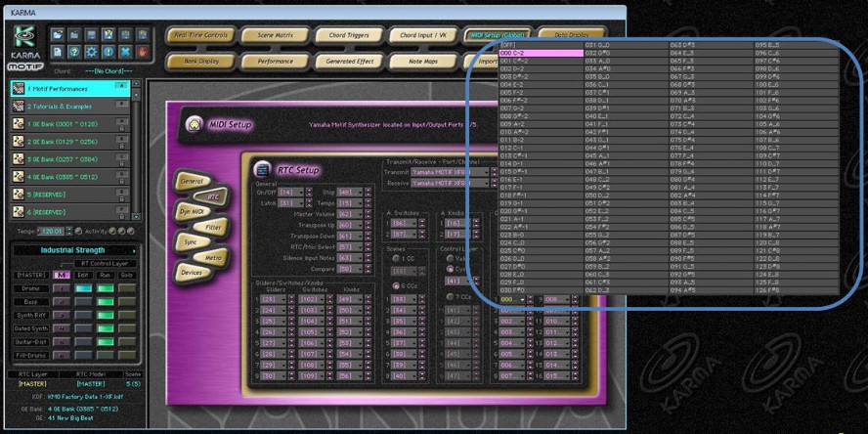This screenshot has width=868, height=434.
Task: Expand the Industrial Strength performance arrow
Action: click(x=134, y=250)
